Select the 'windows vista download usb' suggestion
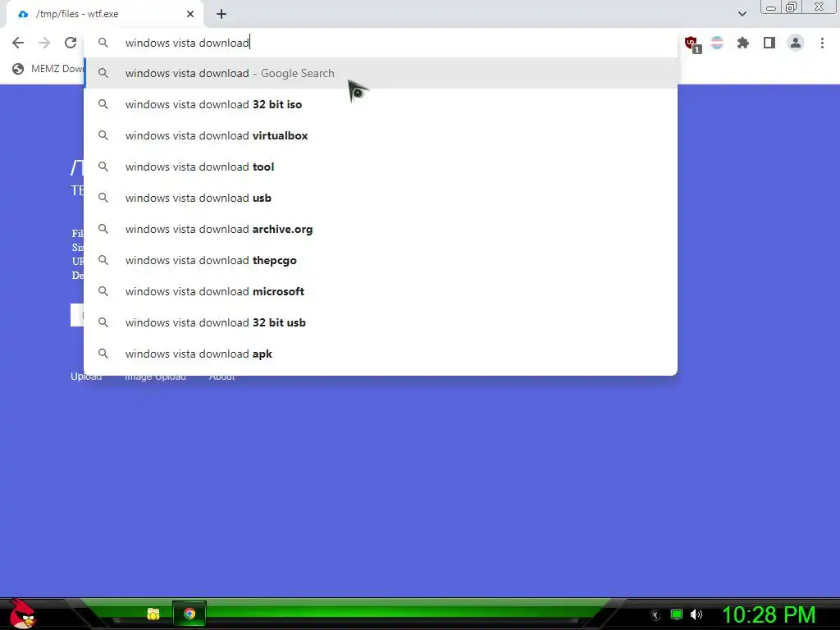 [381, 198]
